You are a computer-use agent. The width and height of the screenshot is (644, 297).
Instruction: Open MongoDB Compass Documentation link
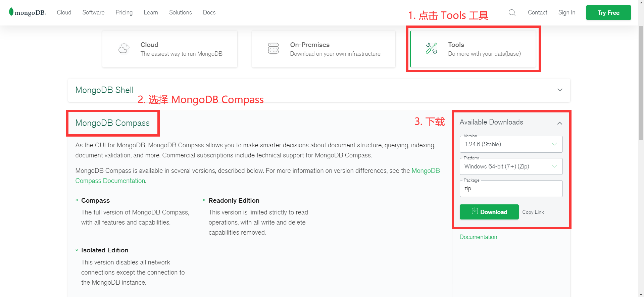(257, 176)
